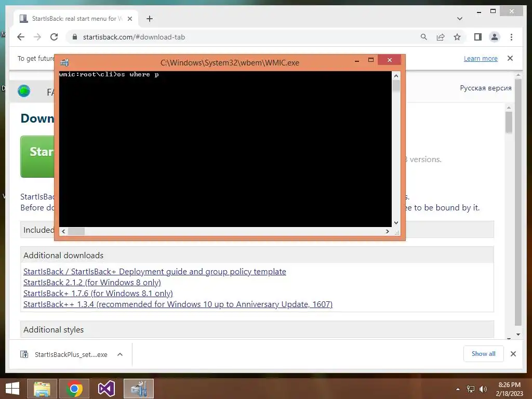View site info via lock icon
The width and height of the screenshot is (532, 399).
click(75, 37)
